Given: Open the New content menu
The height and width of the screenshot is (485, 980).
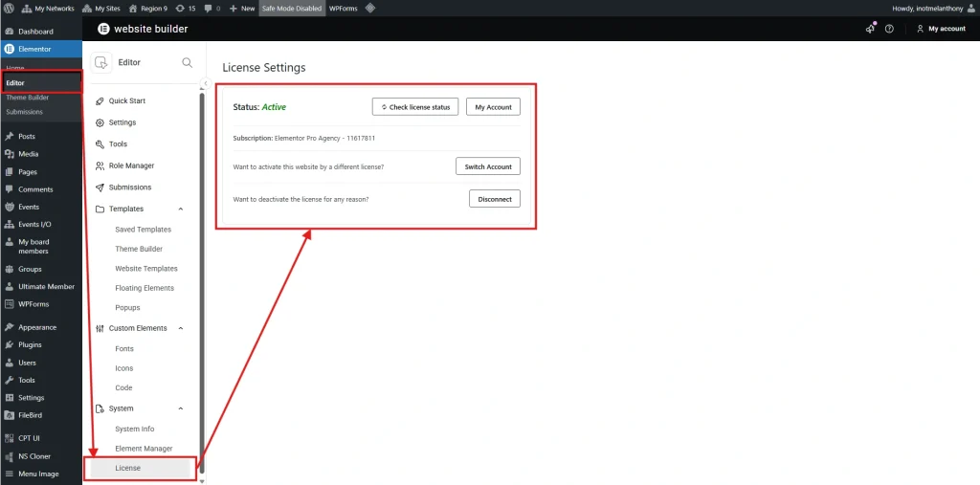Looking at the screenshot, I should click(242, 9).
